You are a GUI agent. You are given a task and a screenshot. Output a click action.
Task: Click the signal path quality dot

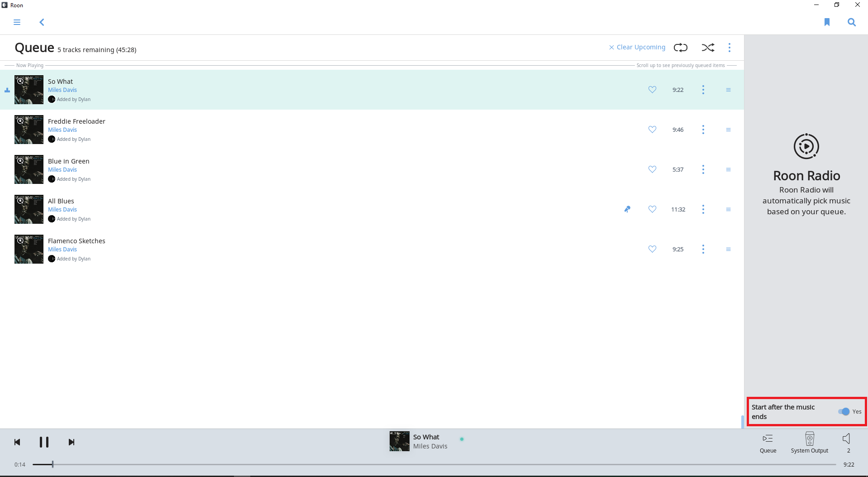point(462,439)
